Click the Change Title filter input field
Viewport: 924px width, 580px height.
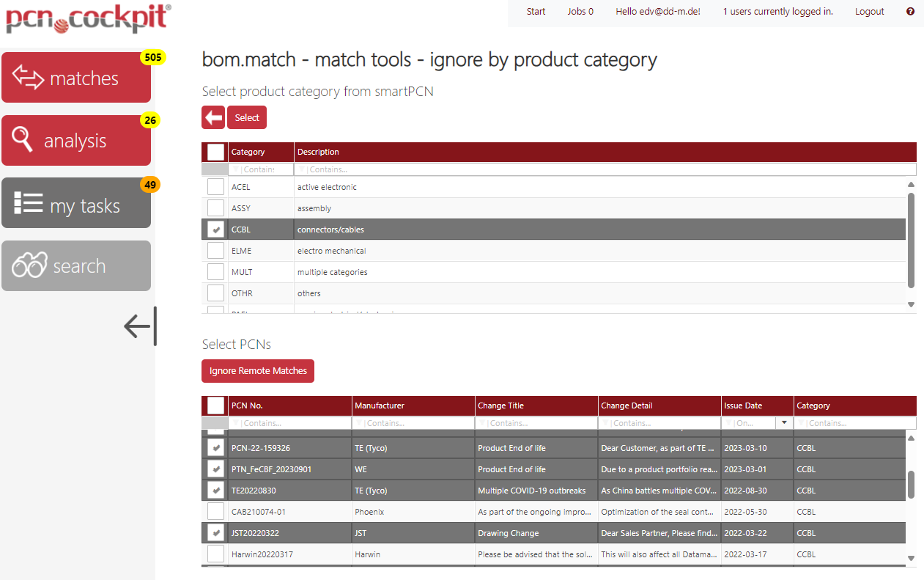point(537,423)
